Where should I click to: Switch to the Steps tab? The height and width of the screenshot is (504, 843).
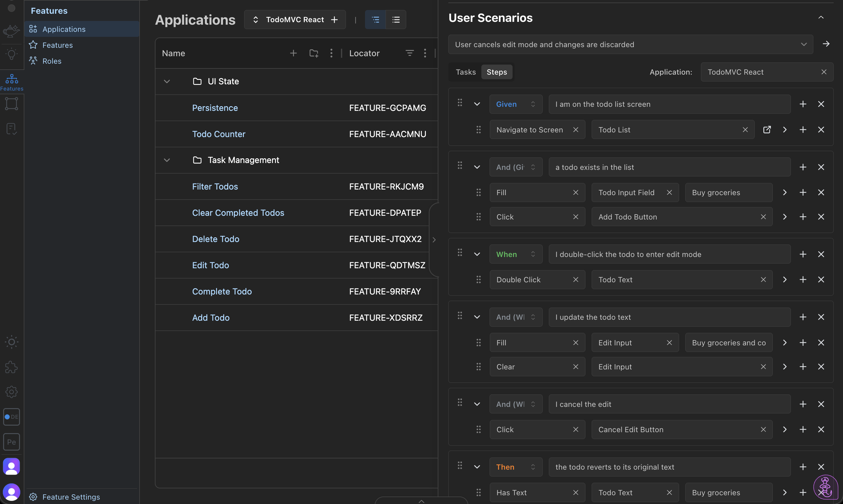497,72
